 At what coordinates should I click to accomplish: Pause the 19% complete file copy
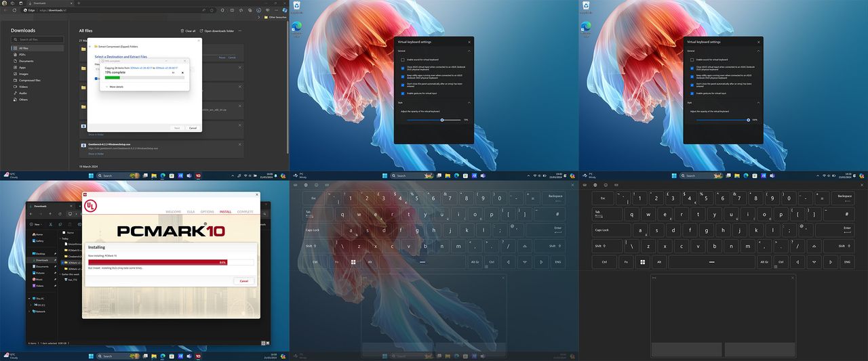174,72
